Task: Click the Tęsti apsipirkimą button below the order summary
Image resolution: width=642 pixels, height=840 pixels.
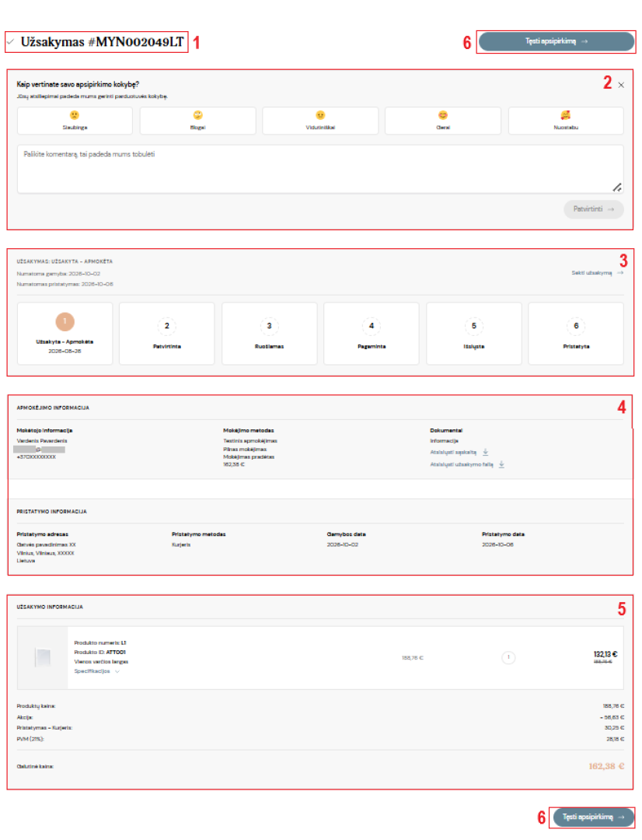Action: click(x=593, y=817)
